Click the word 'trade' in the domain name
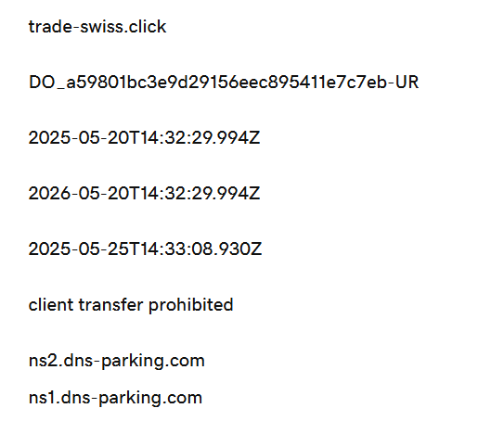This screenshot has height=421, width=504. click(50, 26)
